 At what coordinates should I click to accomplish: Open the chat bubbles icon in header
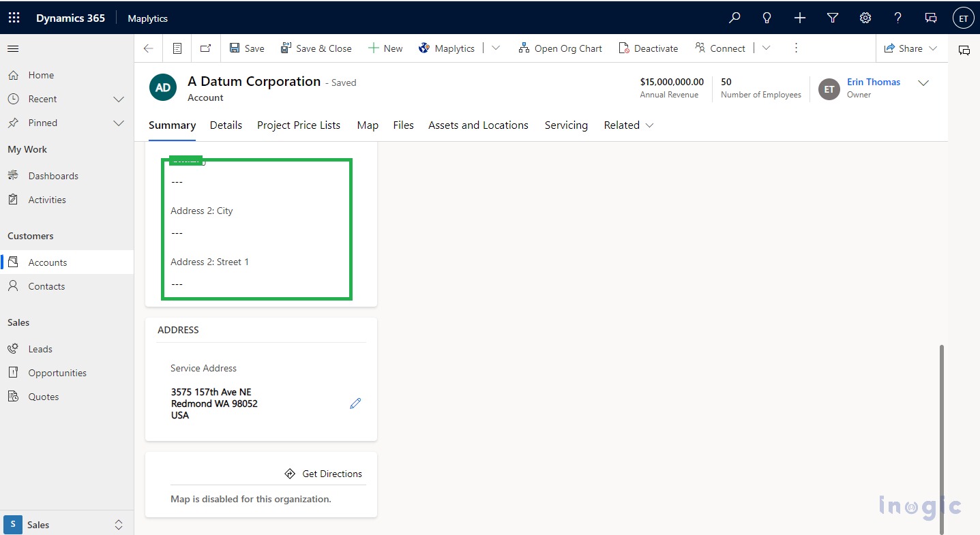tap(931, 18)
